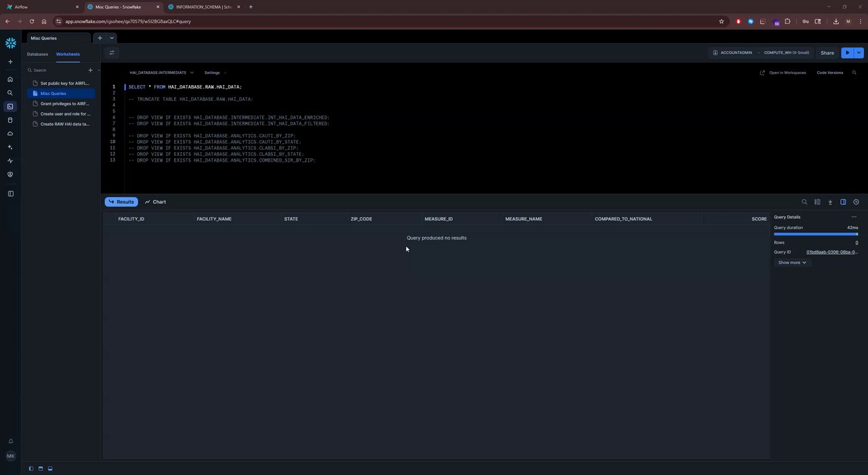Open Query Details more options menu
This screenshot has height=475, width=868.
tap(854, 217)
